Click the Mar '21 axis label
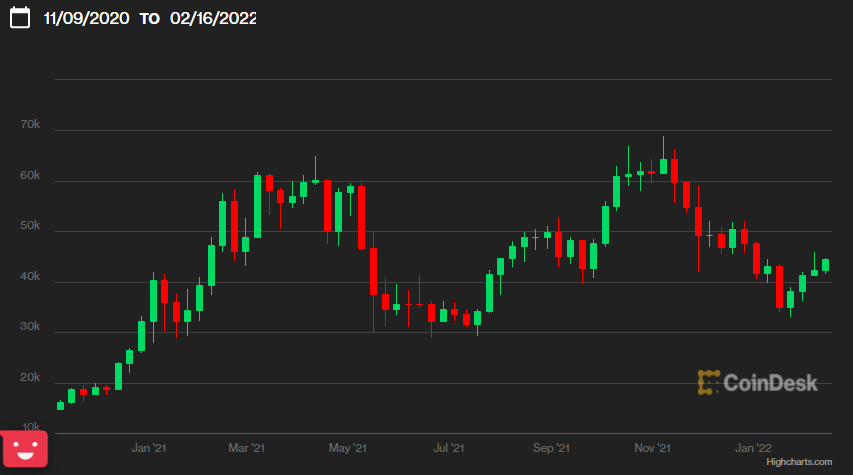Viewport: 853px width, 475px height. [246, 448]
